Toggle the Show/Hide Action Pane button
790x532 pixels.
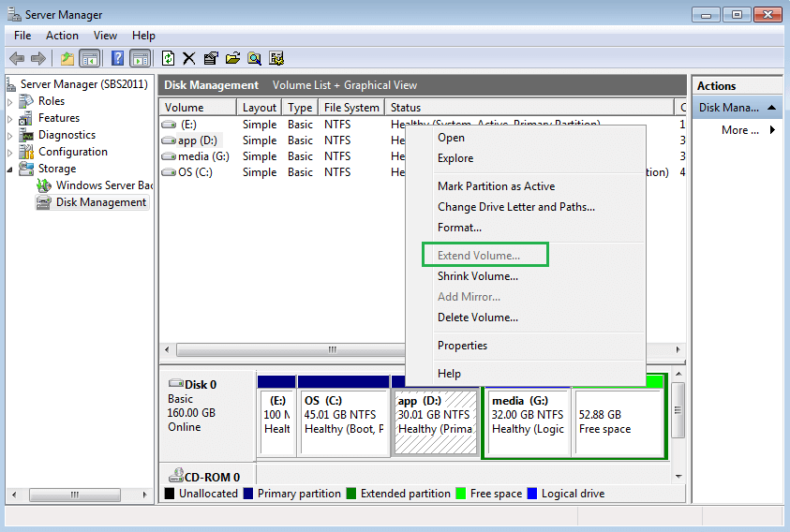140,58
